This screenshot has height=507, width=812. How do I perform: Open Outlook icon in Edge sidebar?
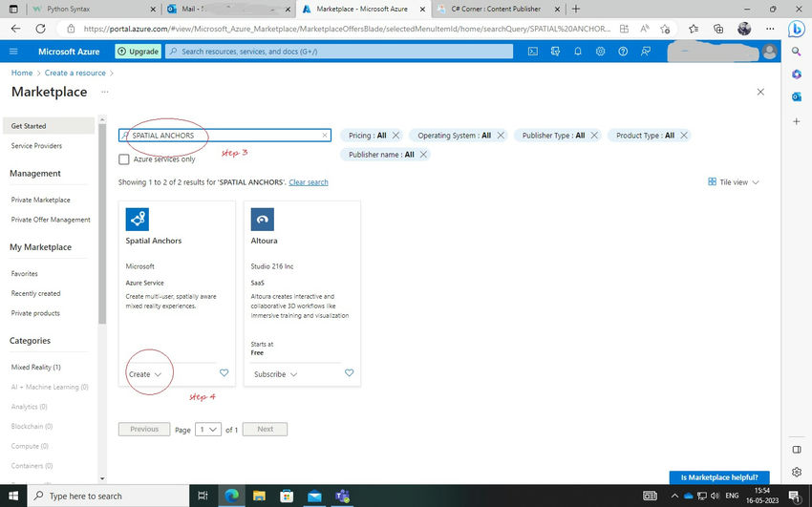click(797, 96)
